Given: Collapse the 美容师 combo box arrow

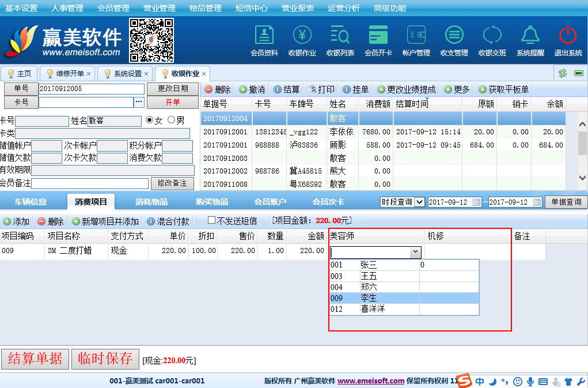Looking at the screenshot, I should click(x=415, y=253).
